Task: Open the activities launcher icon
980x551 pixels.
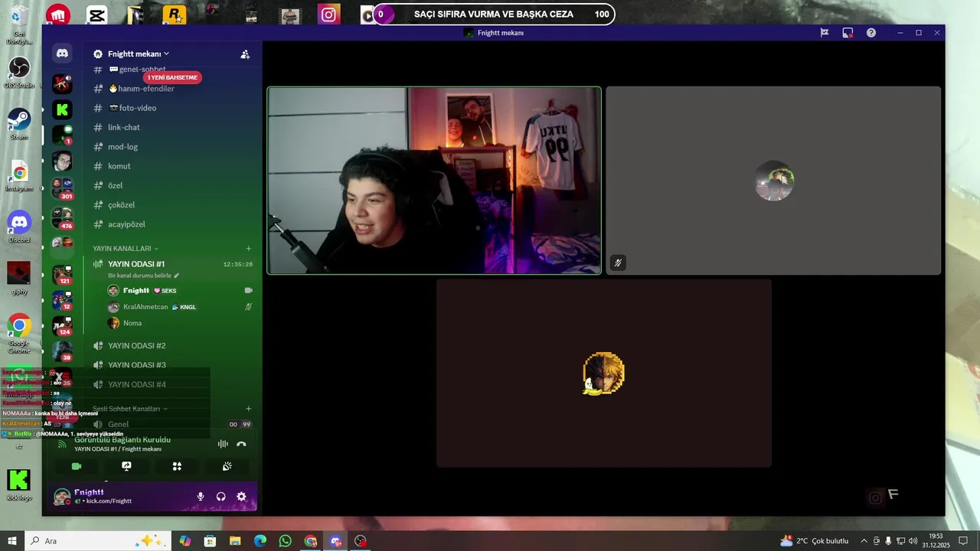Action: coord(177,466)
